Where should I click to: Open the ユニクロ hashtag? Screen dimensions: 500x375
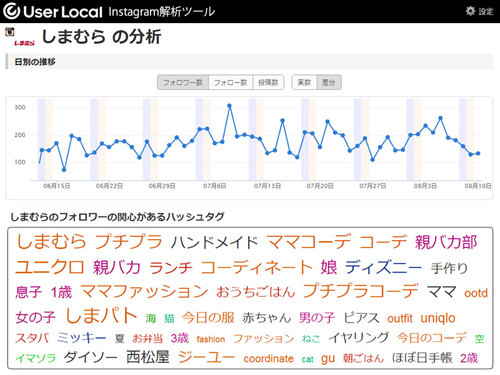pos(50,267)
